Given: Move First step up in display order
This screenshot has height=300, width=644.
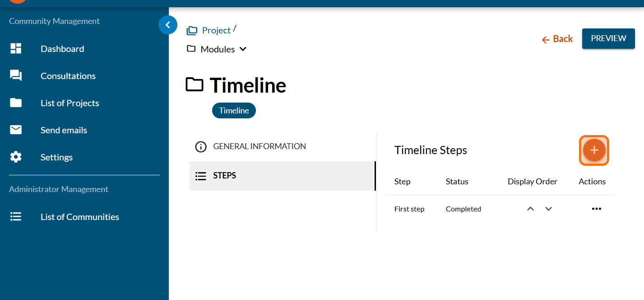Looking at the screenshot, I should [530, 209].
